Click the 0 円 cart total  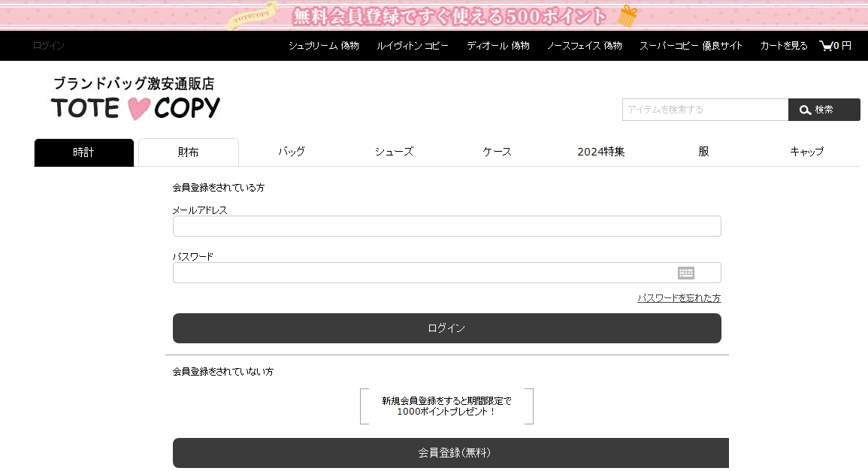(x=842, y=46)
